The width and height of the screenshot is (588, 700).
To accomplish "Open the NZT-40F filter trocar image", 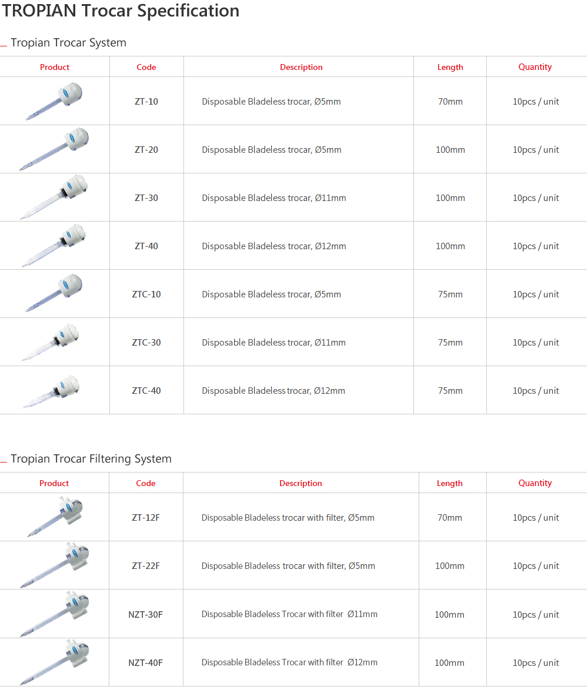I will coord(55,662).
